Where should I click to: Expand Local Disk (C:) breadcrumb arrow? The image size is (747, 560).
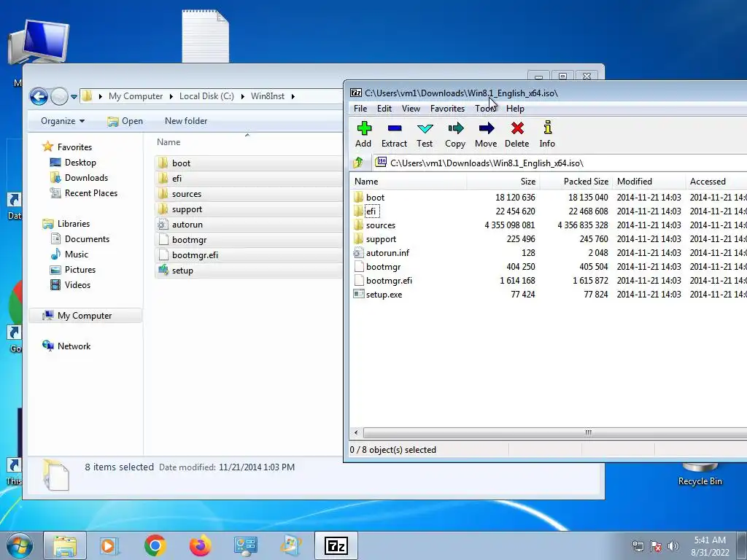[242, 97]
